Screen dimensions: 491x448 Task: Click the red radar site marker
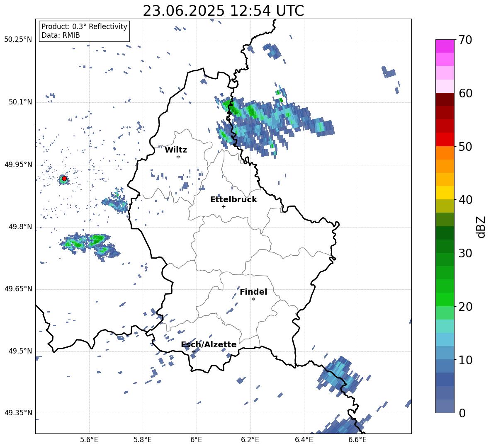tap(64, 179)
